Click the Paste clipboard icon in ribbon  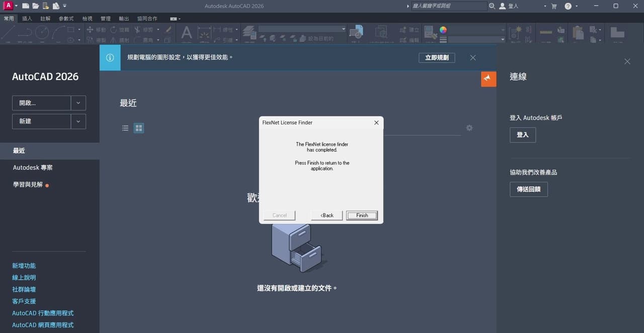tap(578, 33)
